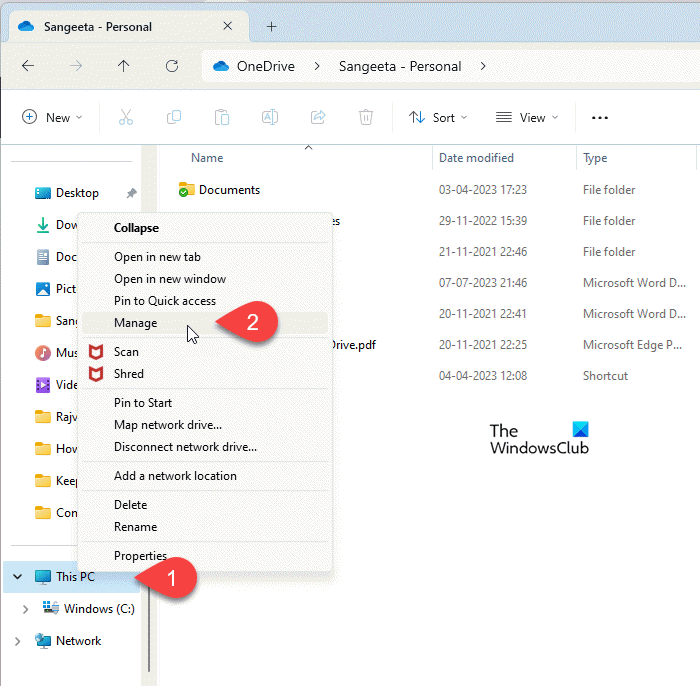
Task: Open the View options dropdown
Action: tap(527, 117)
